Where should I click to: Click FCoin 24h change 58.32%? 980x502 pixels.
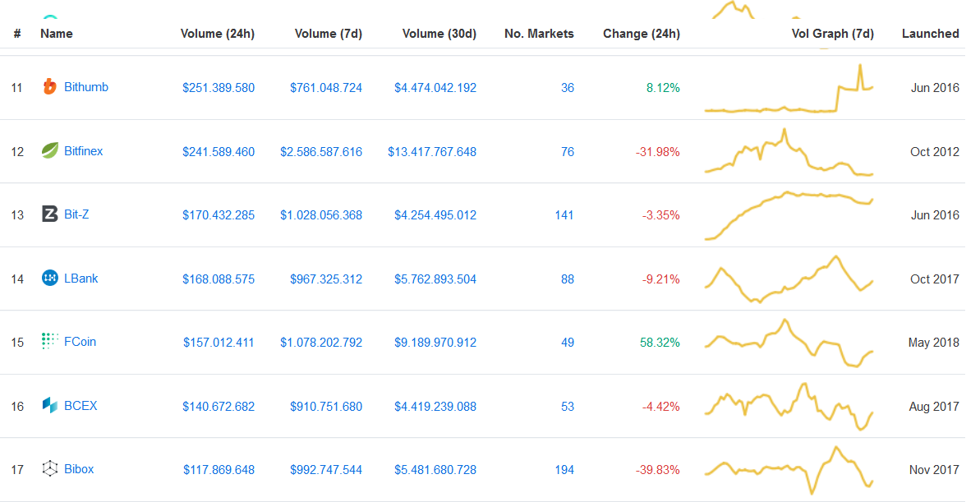pyautogui.click(x=660, y=343)
